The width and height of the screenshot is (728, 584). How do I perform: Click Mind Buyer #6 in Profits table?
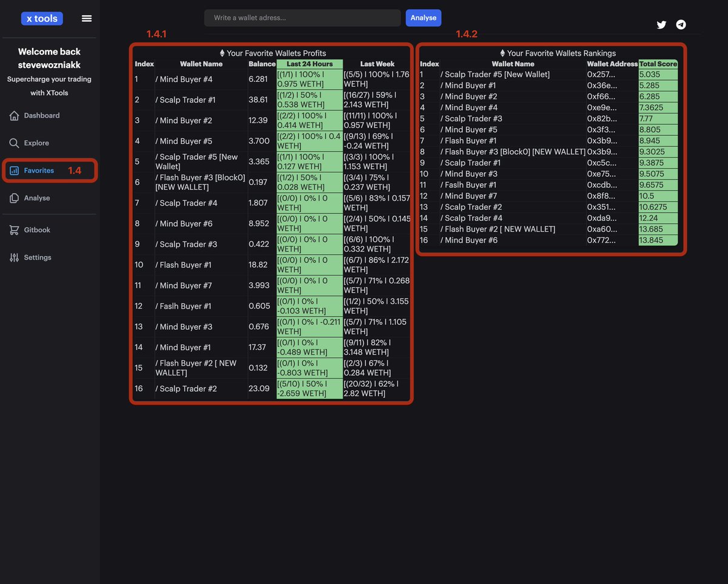point(184,224)
